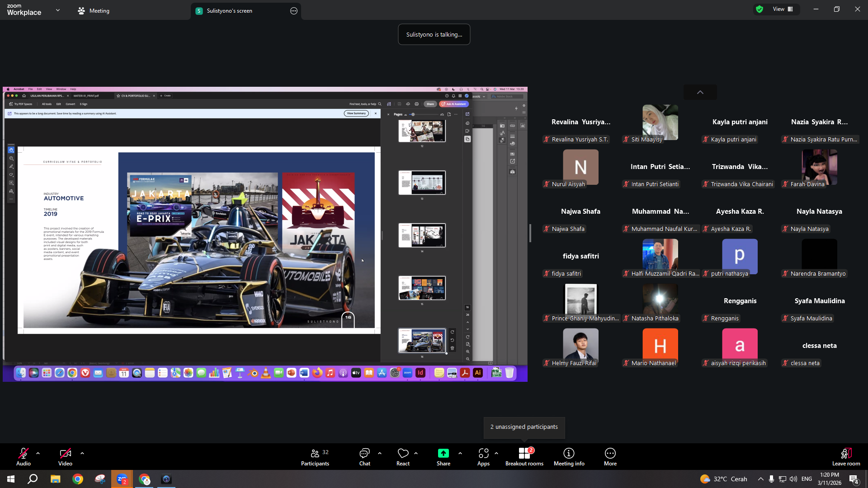Unmute the microphone with the Audio button

tap(24, 457)
